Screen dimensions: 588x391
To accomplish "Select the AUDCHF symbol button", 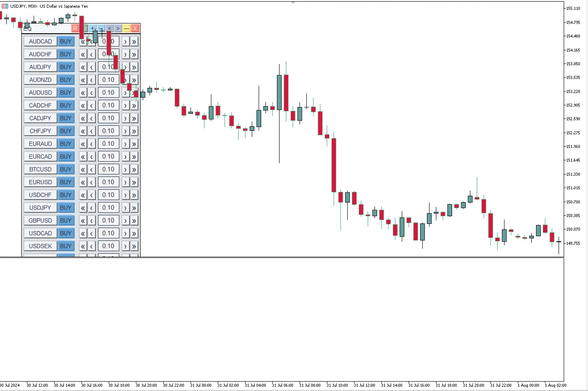I will pyautogui.click(x=40, y=54).
